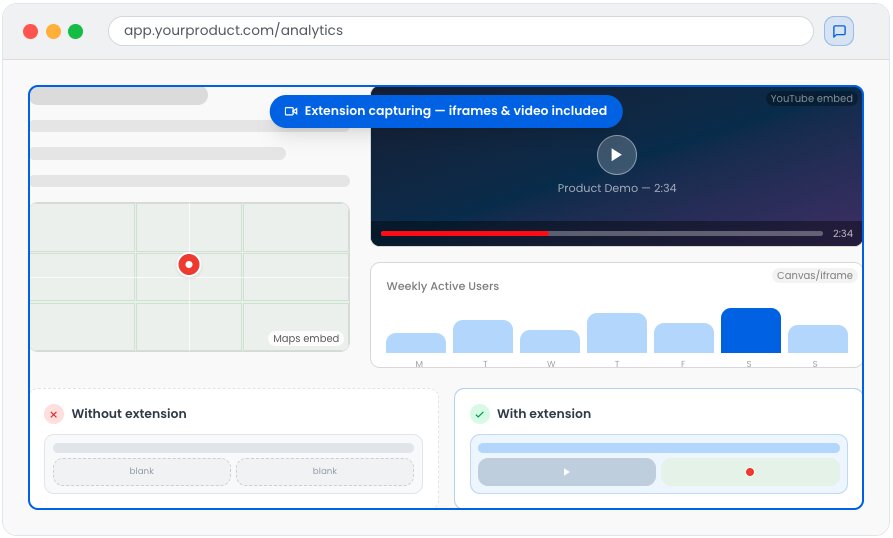
Task: Play the Product Demo video
Action: click(x=616, y=155)
